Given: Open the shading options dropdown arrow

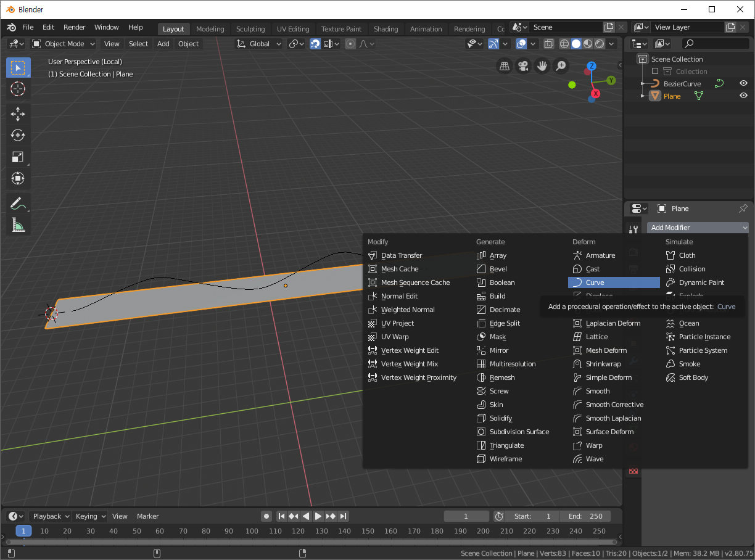Looking at the screenshot, I should (612, 44).
